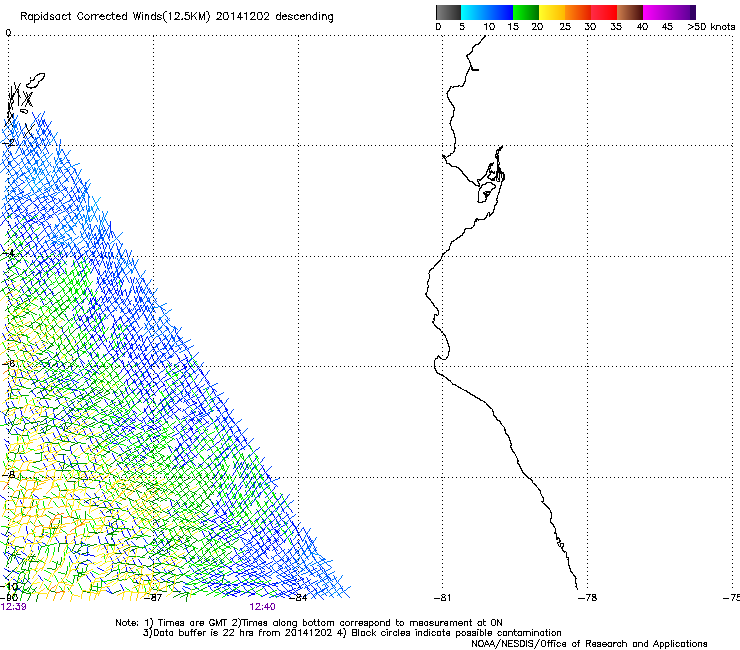This screenshot has height=650, width=740.
Task: Click the orange 25-30 knots color segment
Action: (x=578, y=12)
